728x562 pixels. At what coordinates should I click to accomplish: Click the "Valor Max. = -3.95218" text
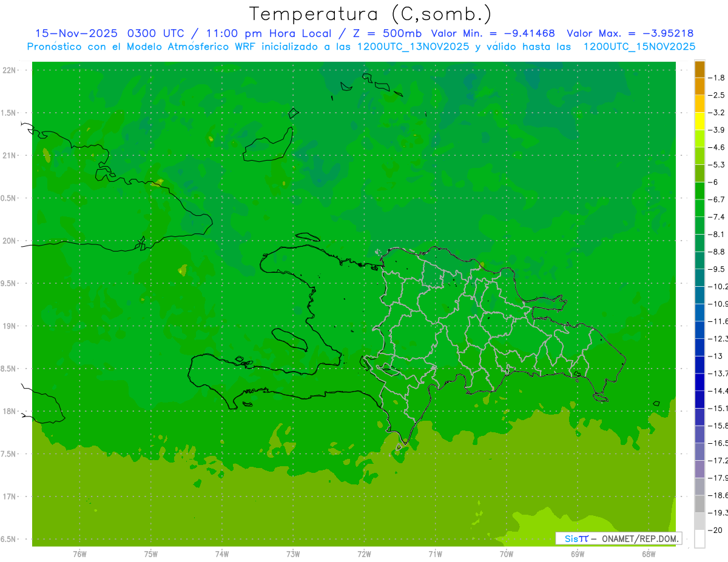click(630, 33)
